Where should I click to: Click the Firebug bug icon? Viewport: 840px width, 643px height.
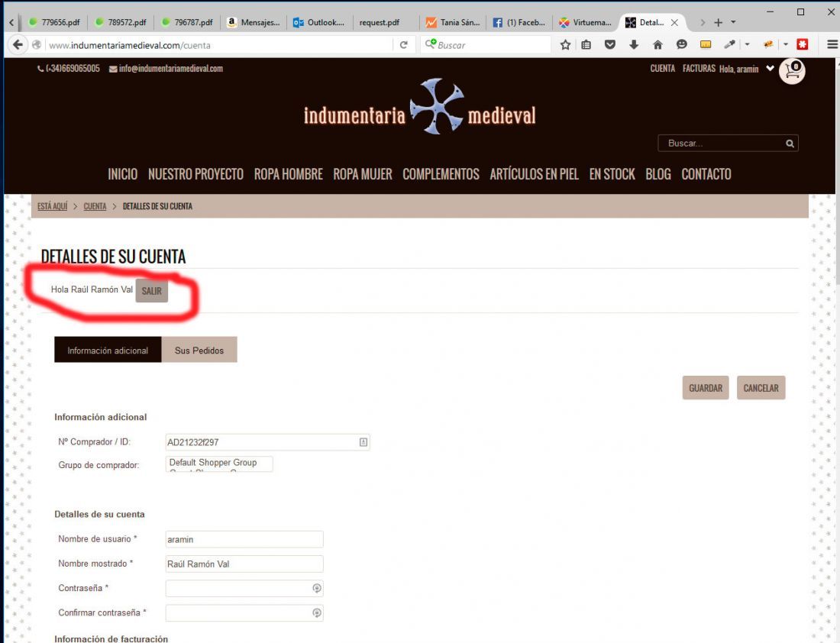768,44
